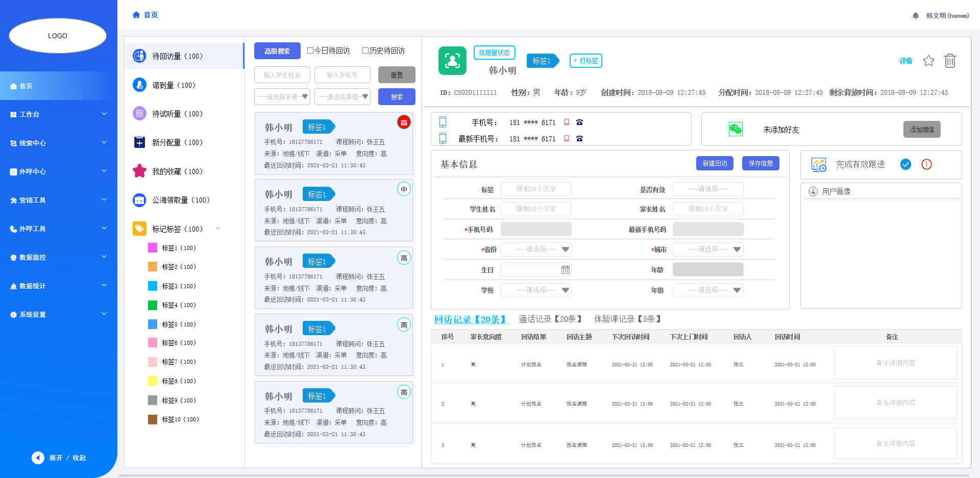Expand the 工作台 sidebar menu
The image size is (980, 478).
click(x=59, y=114)
